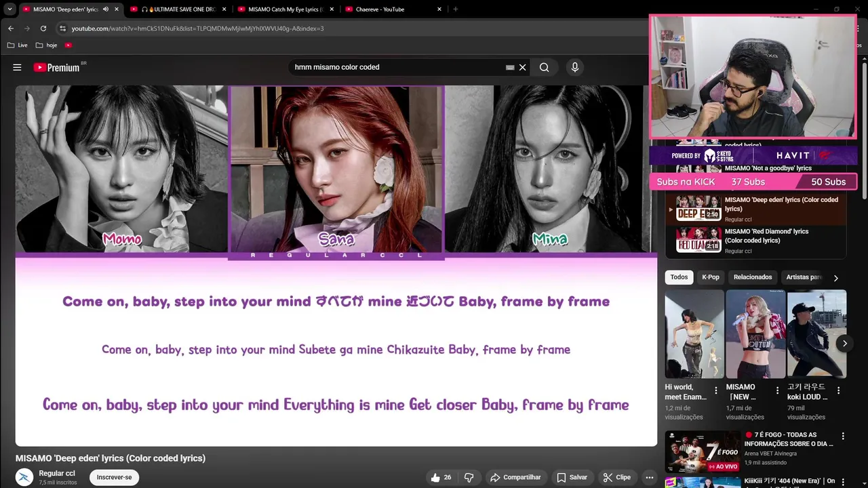The height and width of the screenshot is (488, 868).
Task: Open the on-screen keyboard icon in search box
Action: (510, 67)
